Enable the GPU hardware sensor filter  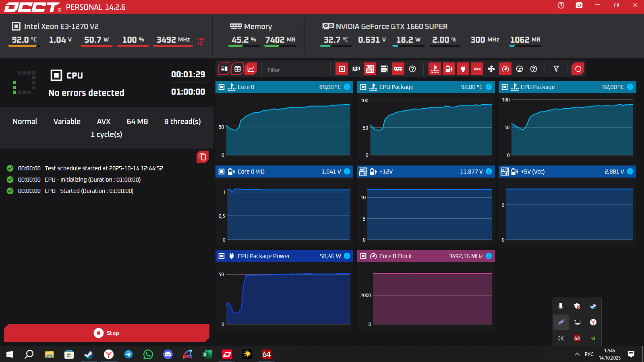356,69
